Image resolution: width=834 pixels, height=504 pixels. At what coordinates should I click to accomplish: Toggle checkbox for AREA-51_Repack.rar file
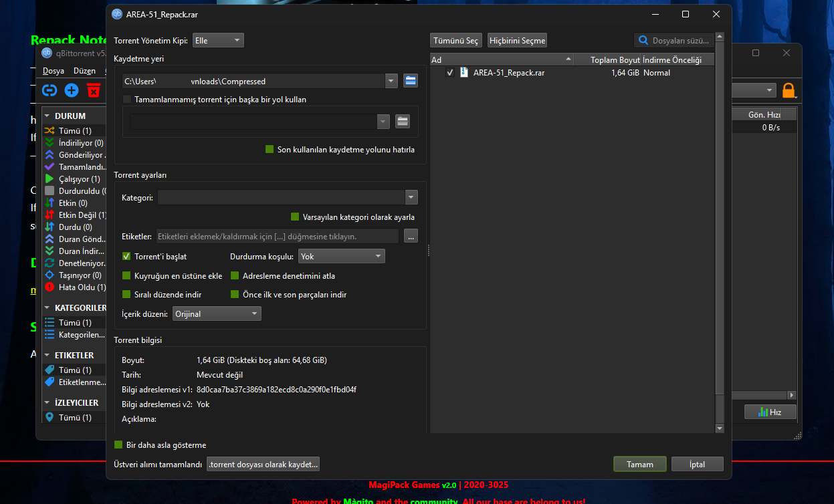450,73
